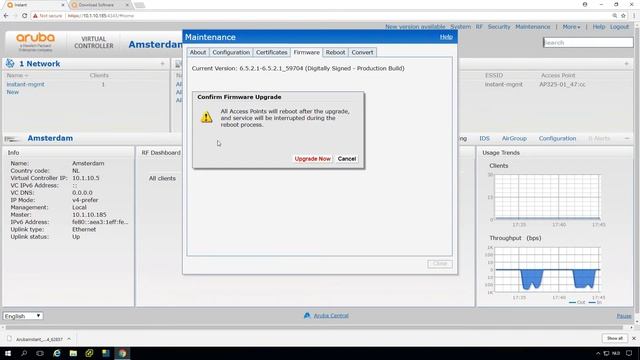Open the New version available link
640x360 pixels.
click(415, 27)
